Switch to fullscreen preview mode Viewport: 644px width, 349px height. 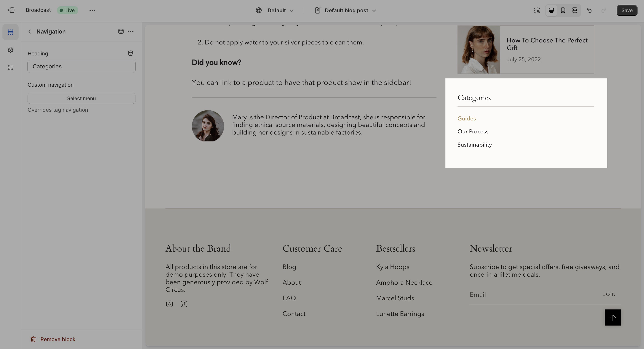click(575, 10)
